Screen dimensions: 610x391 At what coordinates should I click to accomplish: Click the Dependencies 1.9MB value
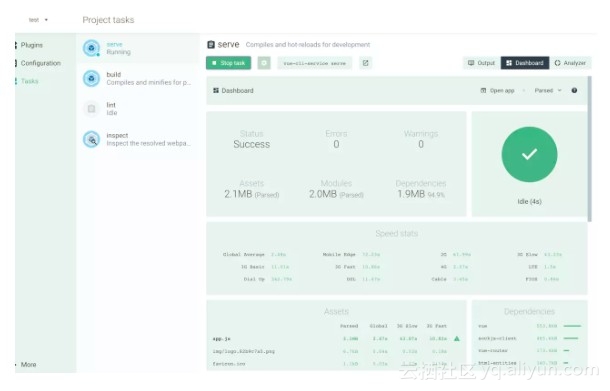(421, 194)
